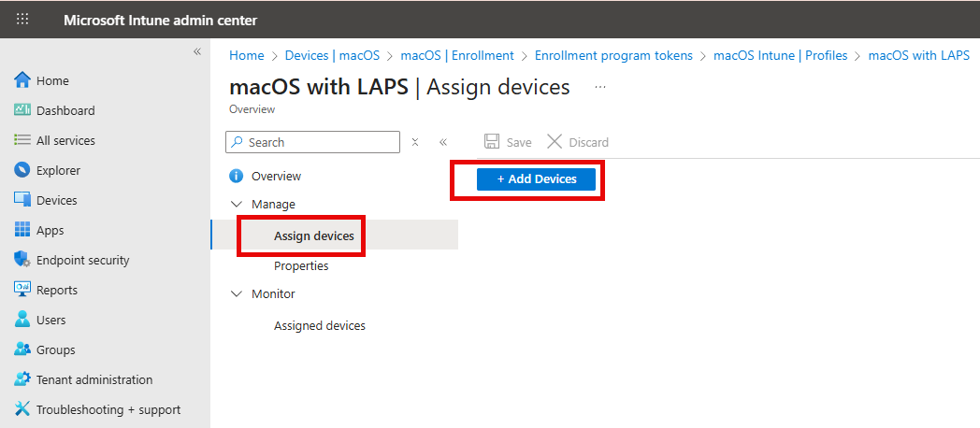The height and width of the screenshot is (428, 980).
Task: Click the Enrollment program tokens breadcrumb
Action: coord(613,55)
